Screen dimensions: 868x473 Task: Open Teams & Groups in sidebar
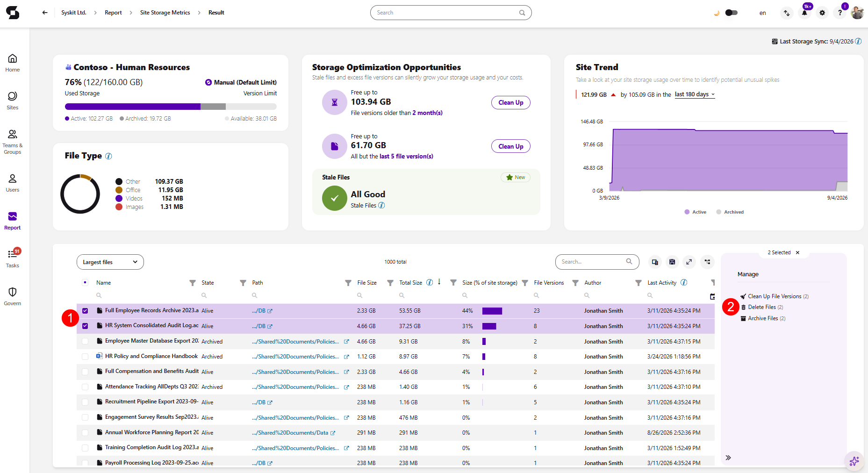(13, 142)
